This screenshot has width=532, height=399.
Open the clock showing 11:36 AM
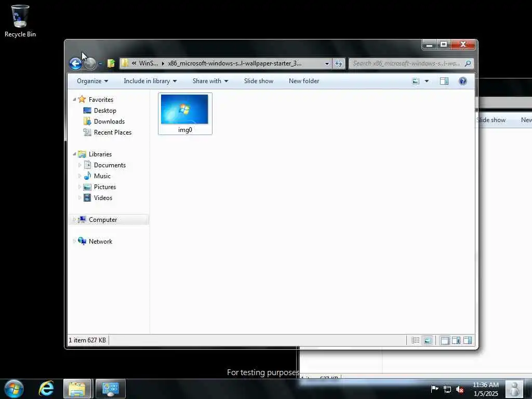[486, 389]
